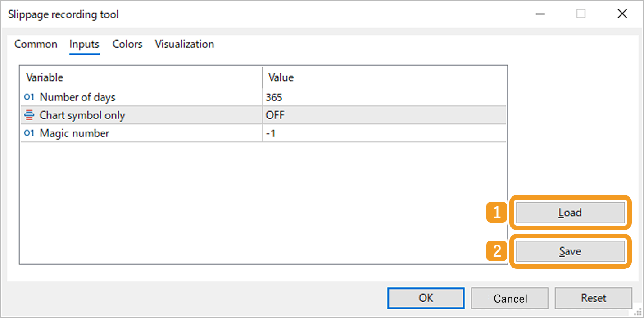Switch to the Common tab
The width and height of the screenshot is (644, 318).
click(36, 44)
